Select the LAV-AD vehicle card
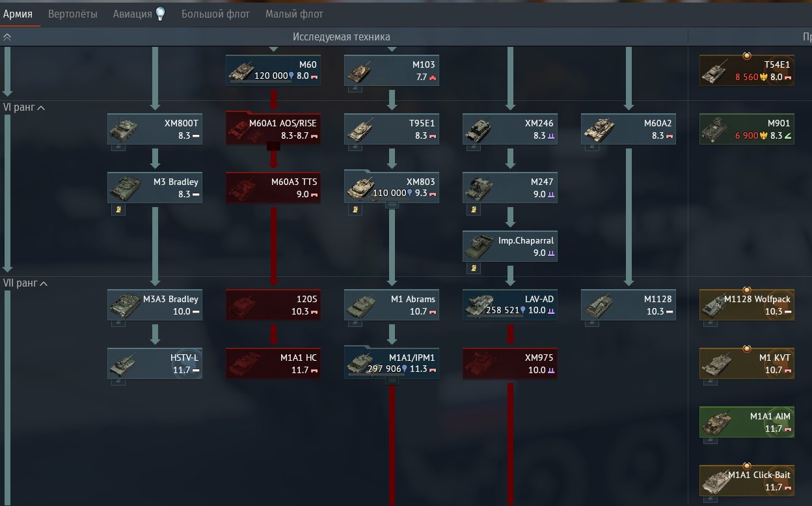Image resolution: width=812 pixels, height=506 pixels. pyautogui.click(x=510, y=304)
